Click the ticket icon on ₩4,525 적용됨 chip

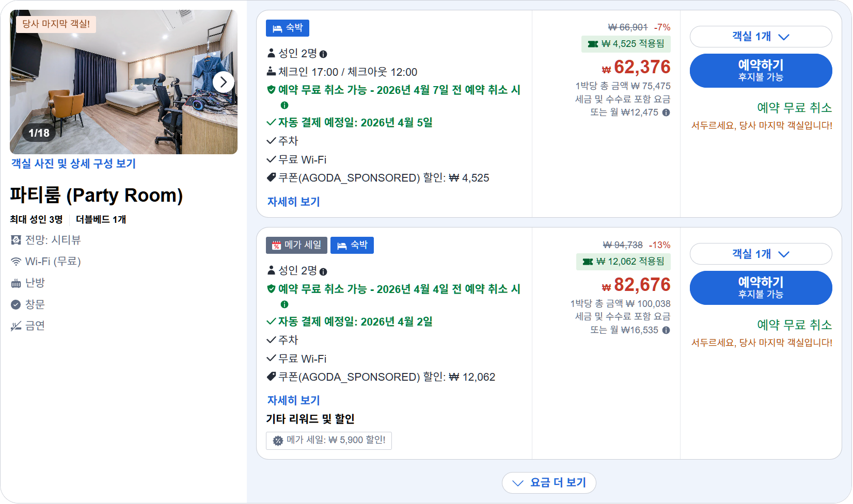pos(592,44)
